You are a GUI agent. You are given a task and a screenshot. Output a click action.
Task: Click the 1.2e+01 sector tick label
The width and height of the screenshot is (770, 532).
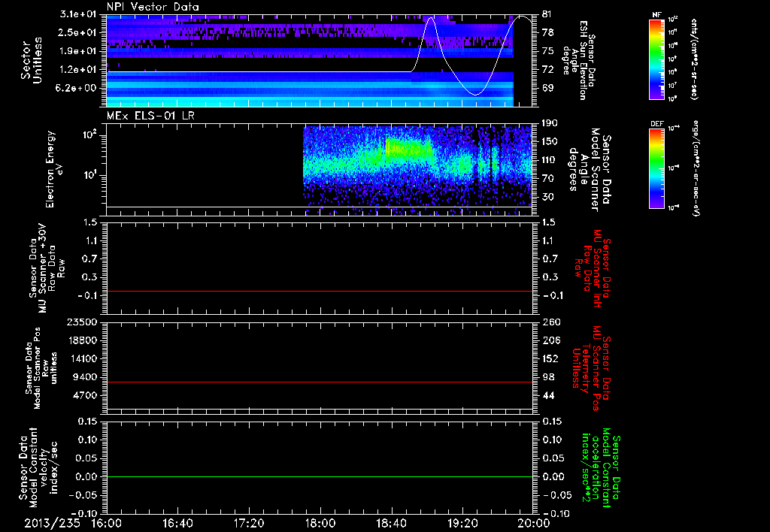tap(78, 70)
